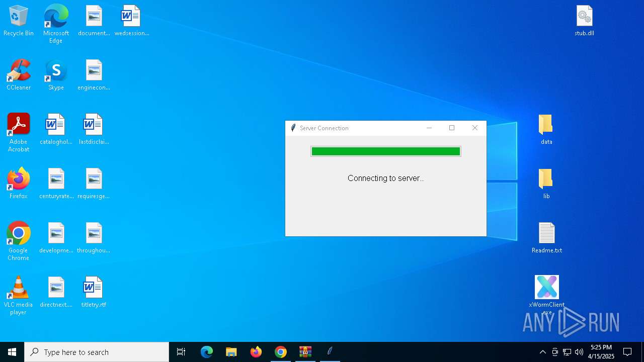Launch Microsoft Edge from desktop shortcut

(x=56, y=24)
